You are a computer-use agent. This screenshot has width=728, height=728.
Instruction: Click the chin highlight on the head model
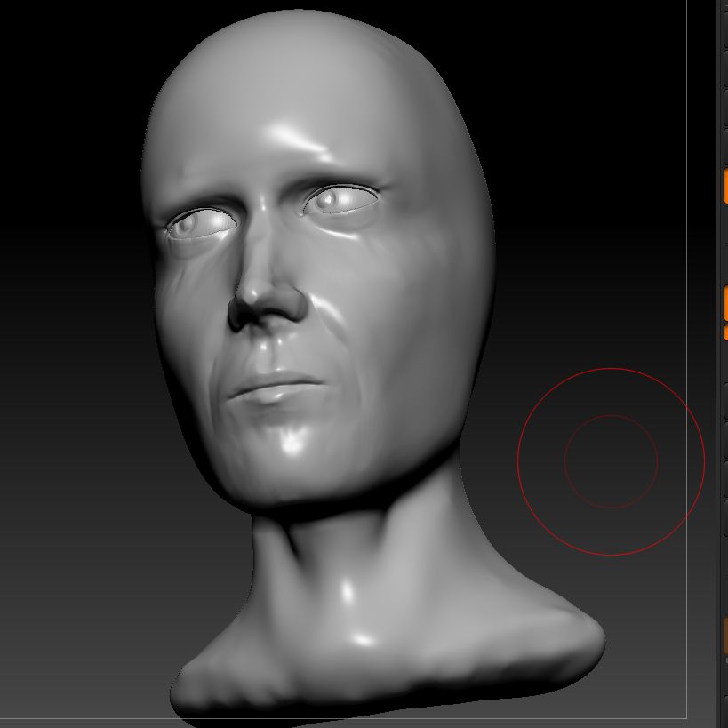click(293, 442)
